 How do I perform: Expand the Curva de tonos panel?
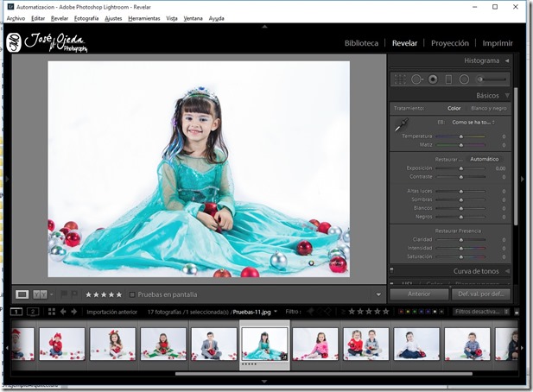(507, 271)
